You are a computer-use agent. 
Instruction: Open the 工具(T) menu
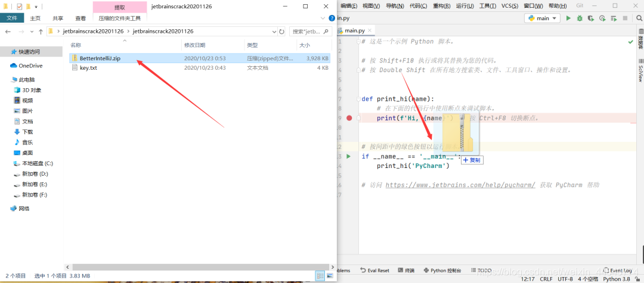[488, 6]
